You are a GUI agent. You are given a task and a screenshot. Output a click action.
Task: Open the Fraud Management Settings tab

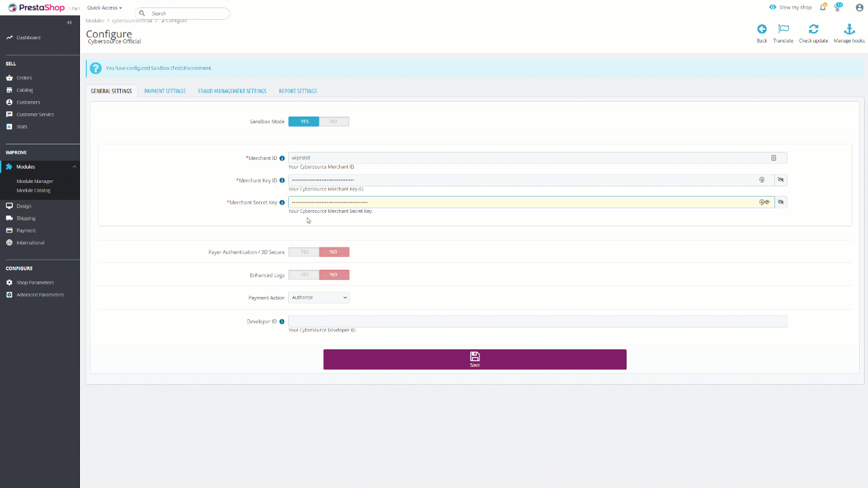(x=232, y=91)
